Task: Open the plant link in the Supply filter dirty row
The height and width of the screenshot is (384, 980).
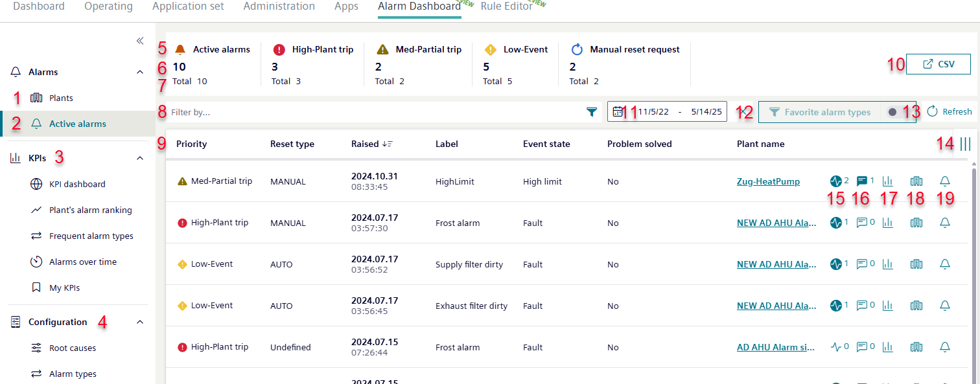Action: pyautogui.click(x=776, y=264)
